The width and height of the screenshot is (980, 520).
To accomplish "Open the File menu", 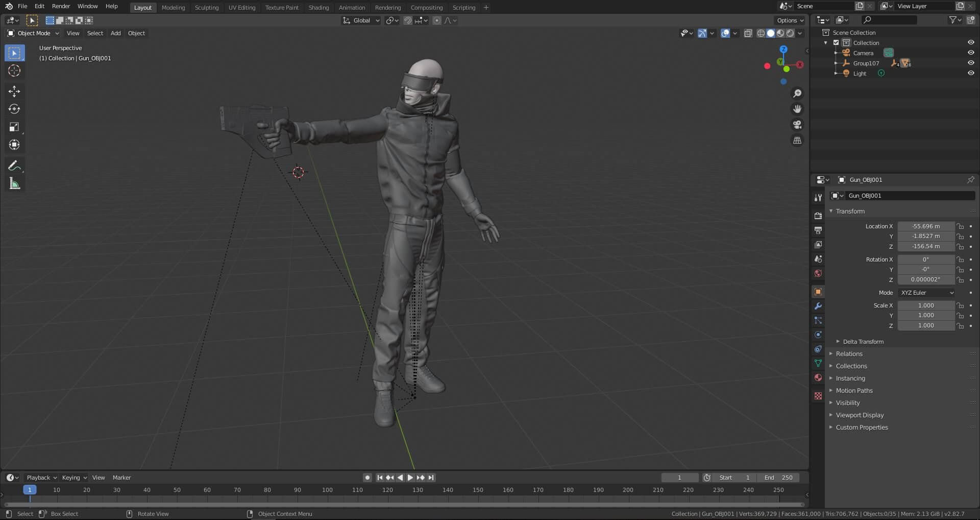I will point(22,6).
